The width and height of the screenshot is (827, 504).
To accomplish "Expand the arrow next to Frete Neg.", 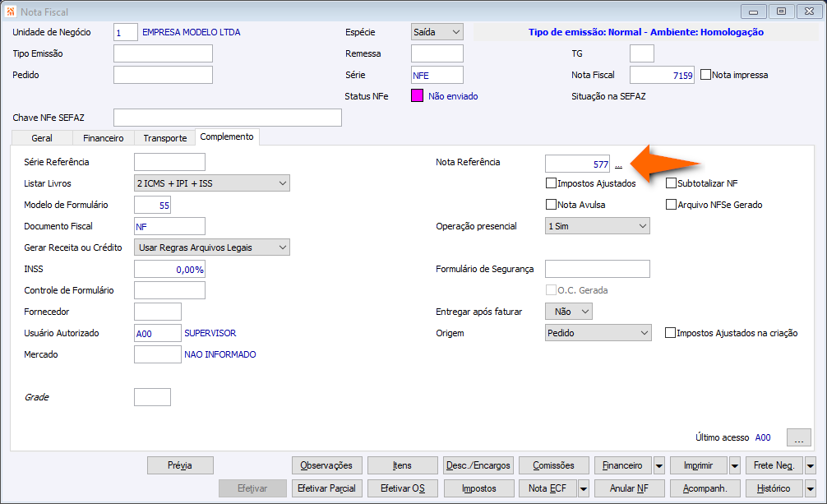I will (811, 465).
